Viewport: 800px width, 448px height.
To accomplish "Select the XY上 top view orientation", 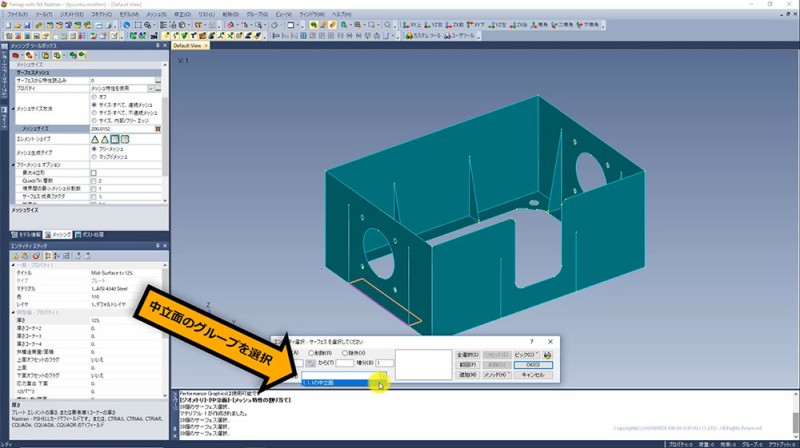I will (x=412, y=25).
